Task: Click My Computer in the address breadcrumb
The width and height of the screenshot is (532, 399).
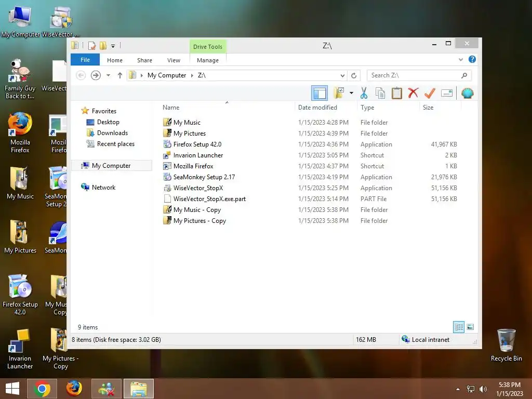Action: 167,75
